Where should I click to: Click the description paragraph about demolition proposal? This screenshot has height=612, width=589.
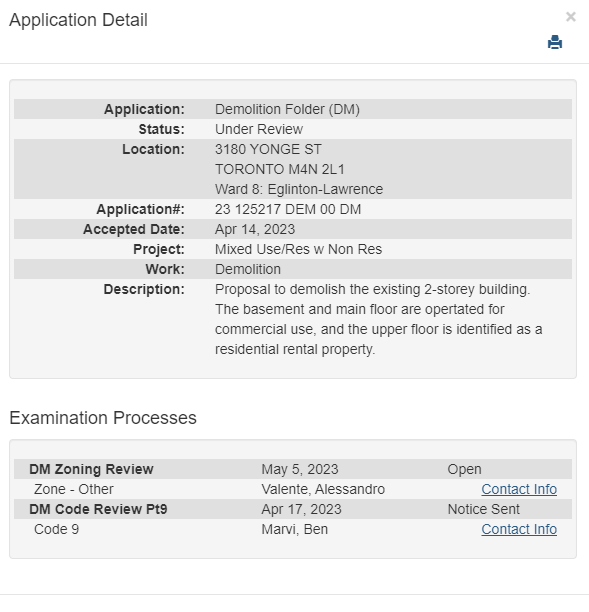[x=379, y=319]
